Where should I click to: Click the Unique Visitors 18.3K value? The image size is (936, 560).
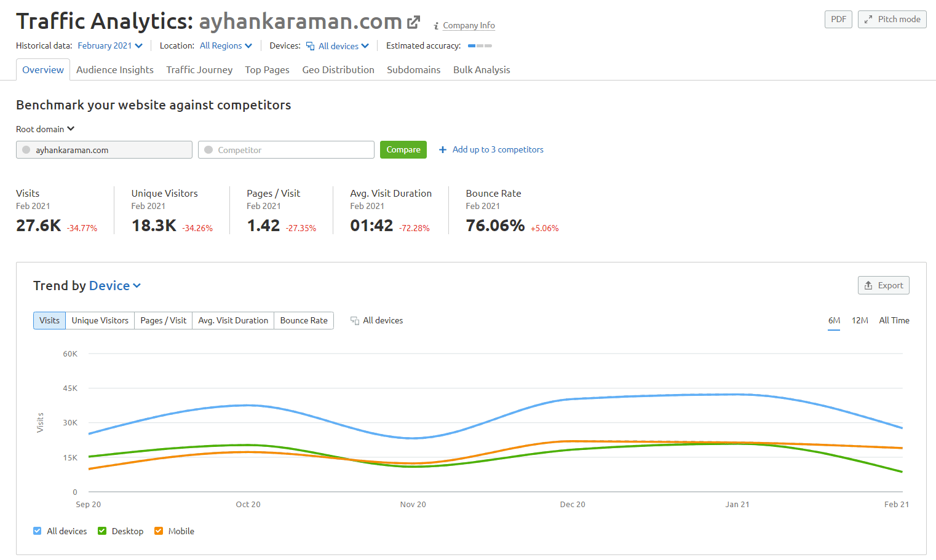(x=154, y=226)
